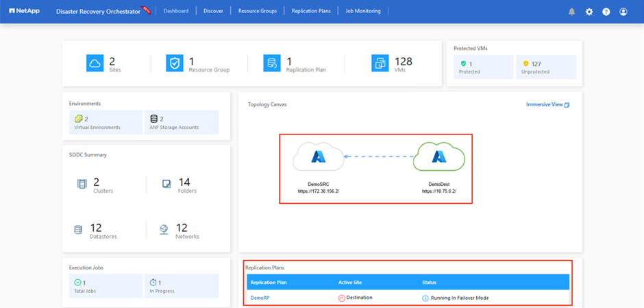Click the Sites cloud icon
The height and width of the screenshot is (308, 644).
tap(95, 63)
